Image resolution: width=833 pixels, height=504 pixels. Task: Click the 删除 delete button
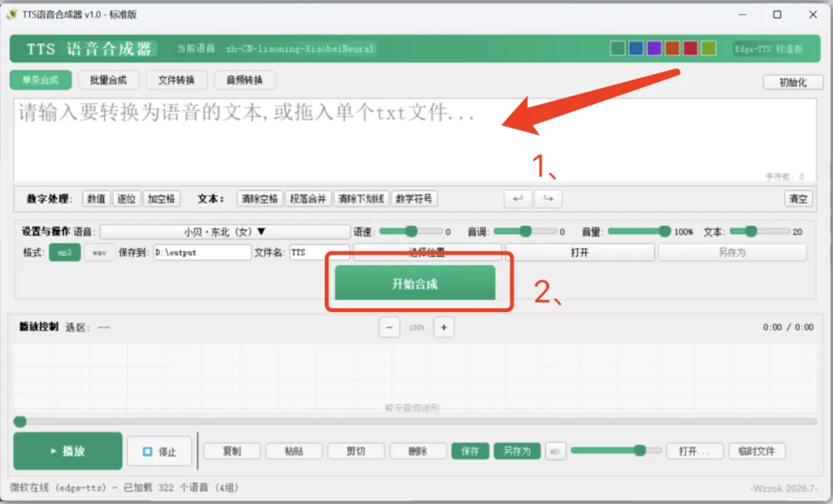coord(418,452)
